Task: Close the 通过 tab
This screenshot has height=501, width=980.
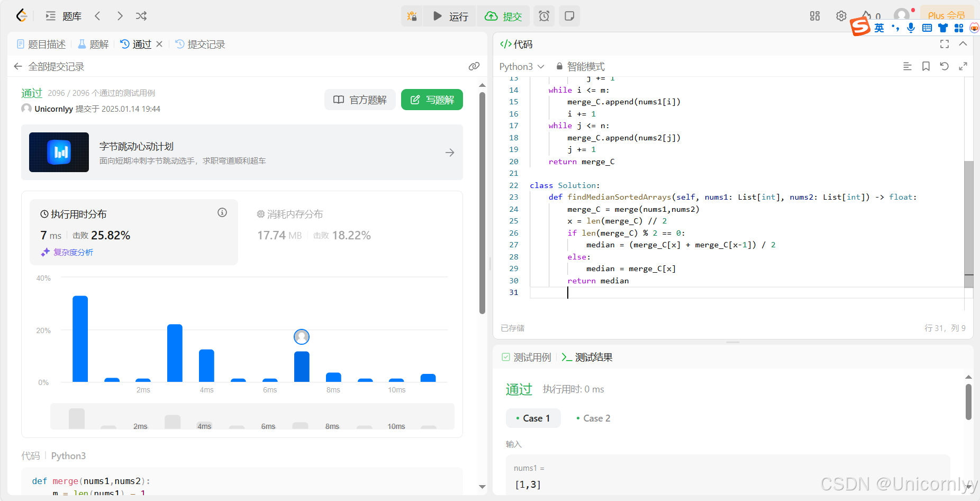Action: click(159, 44)
